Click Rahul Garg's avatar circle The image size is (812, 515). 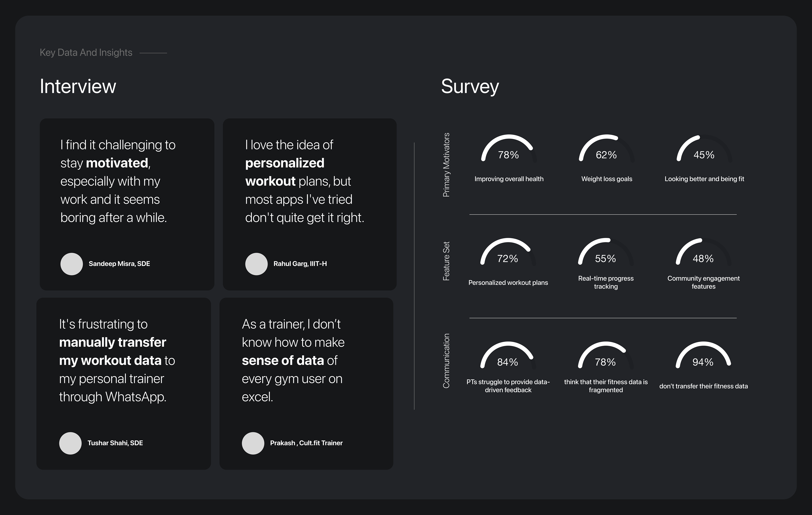[x=256, y=264]
